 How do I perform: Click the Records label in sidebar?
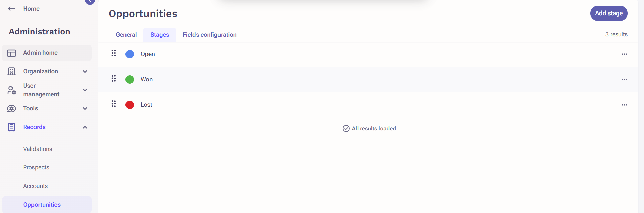tap(34, 127)
